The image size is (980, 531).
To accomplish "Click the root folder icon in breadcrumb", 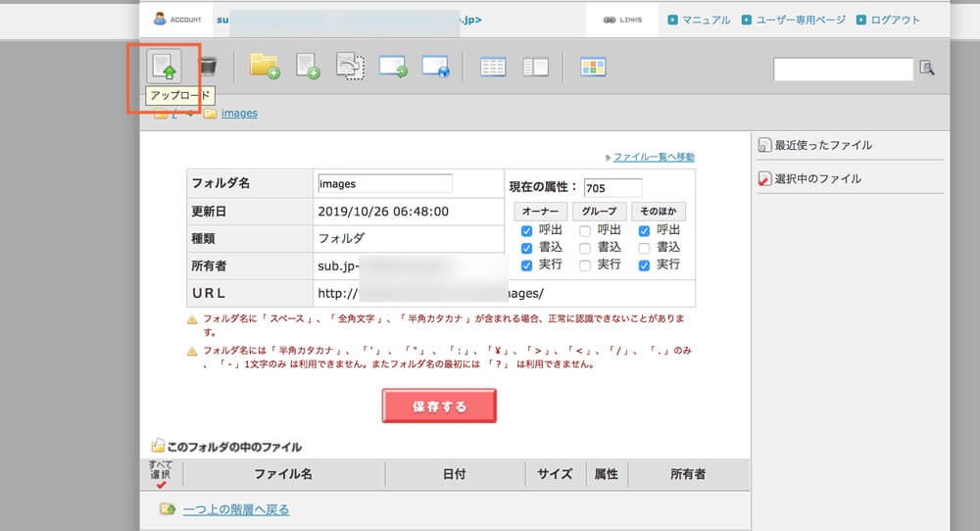I will [x=162, y=113].
